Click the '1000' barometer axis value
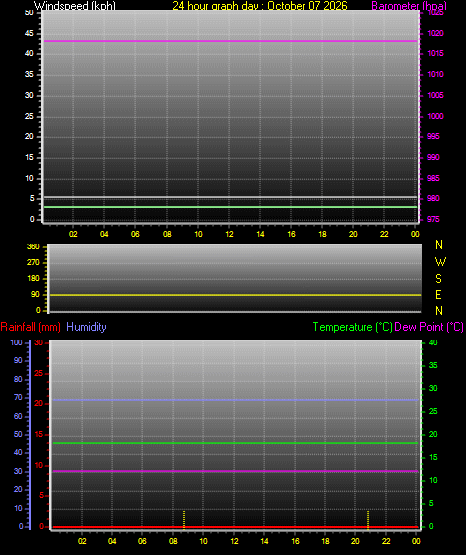Screen dimensions: 466x555 (x=435, y=116)
